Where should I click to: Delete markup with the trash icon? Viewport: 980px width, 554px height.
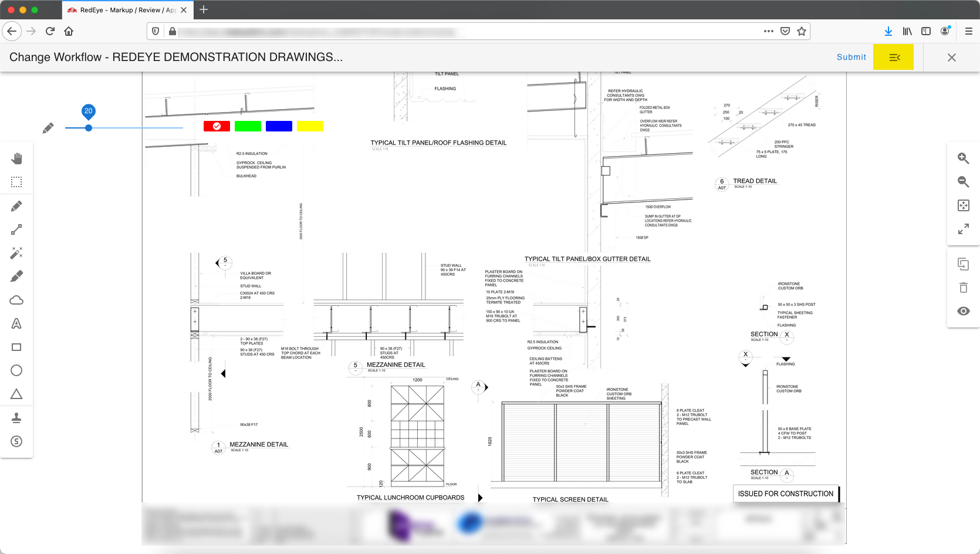tap(963, 288)
